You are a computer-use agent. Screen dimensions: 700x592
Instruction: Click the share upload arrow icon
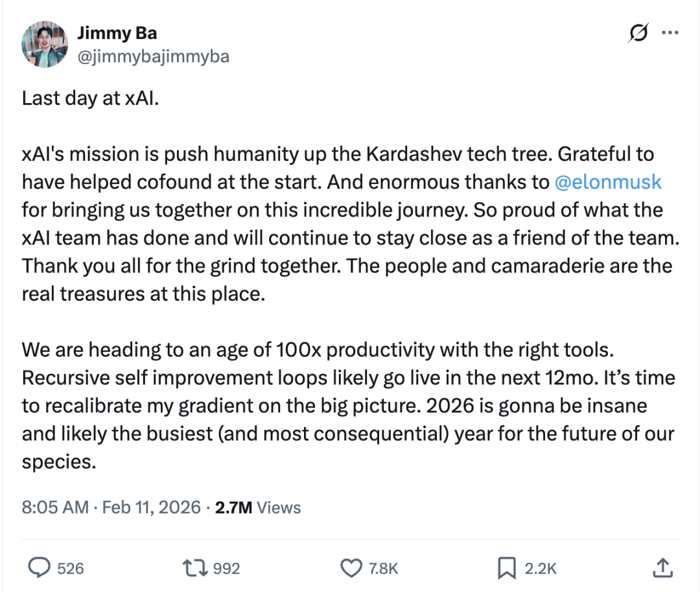[662, 569]
